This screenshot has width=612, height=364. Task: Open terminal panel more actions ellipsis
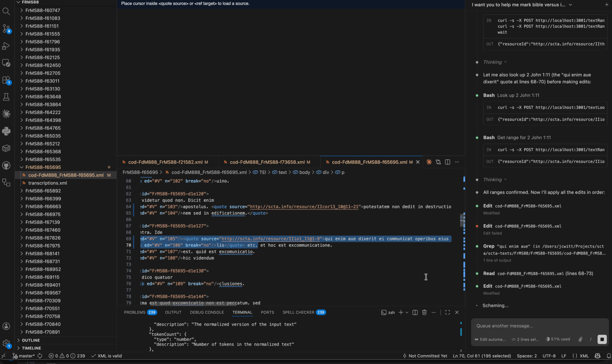pos(434,313)
